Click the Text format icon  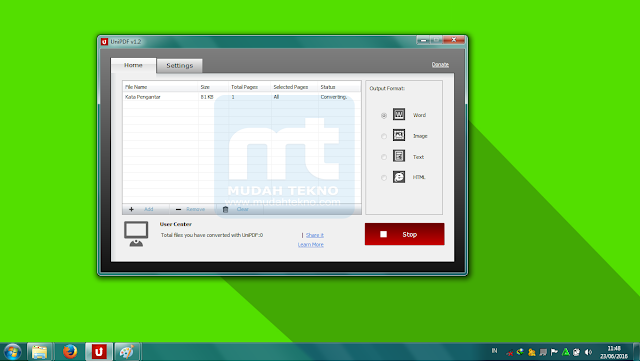pyautogui.click(x=399, y=156)
